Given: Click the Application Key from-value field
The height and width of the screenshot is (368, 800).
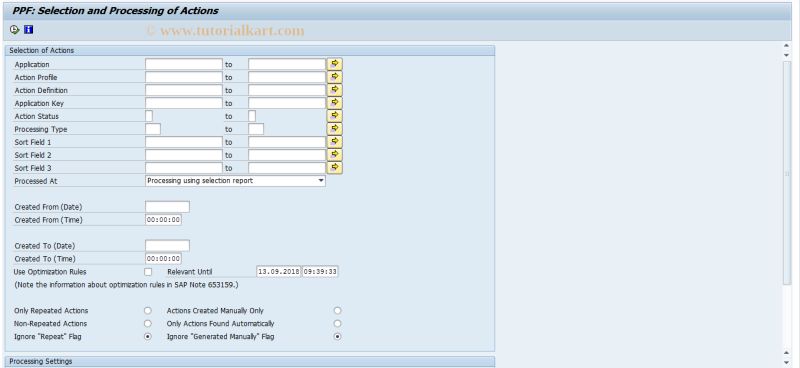Looking at the screenshot, I should tap(184, 103).
